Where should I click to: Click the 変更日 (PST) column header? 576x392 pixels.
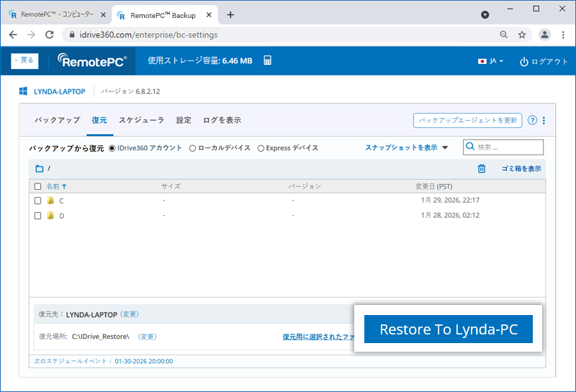(x=434, y=186)
